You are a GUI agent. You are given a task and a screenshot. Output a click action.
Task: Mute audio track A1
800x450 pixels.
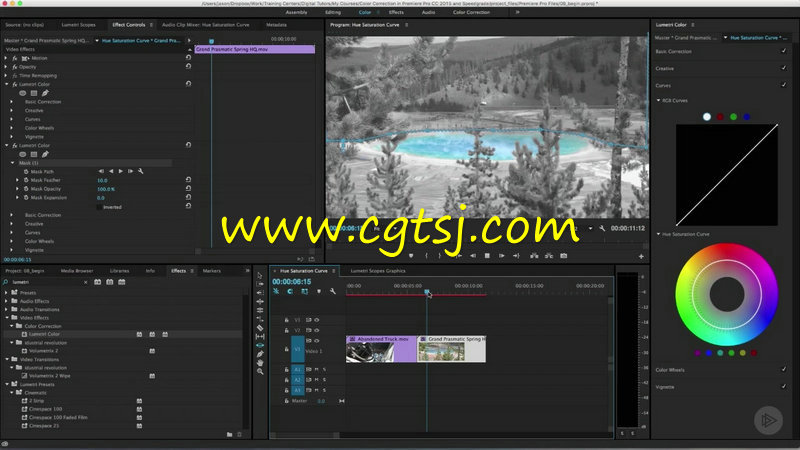[316, 369]
